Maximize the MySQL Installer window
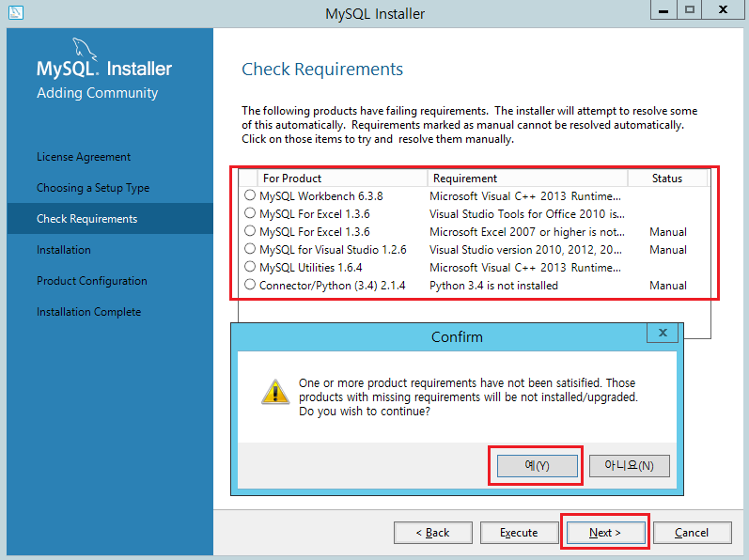Screen dimensions: 749x560 (689, 10)
